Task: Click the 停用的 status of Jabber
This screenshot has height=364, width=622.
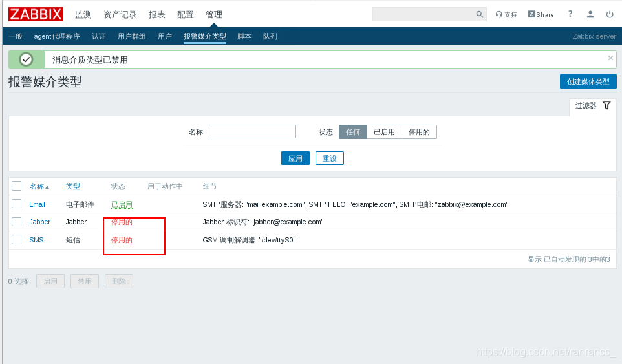Action: (122, 222)
